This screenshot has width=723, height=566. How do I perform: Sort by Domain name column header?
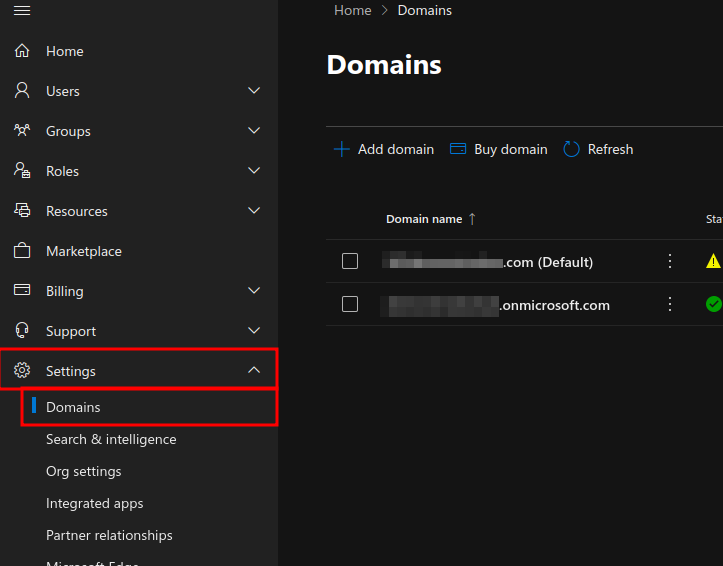pyautogui.click(x=424, y=219)
